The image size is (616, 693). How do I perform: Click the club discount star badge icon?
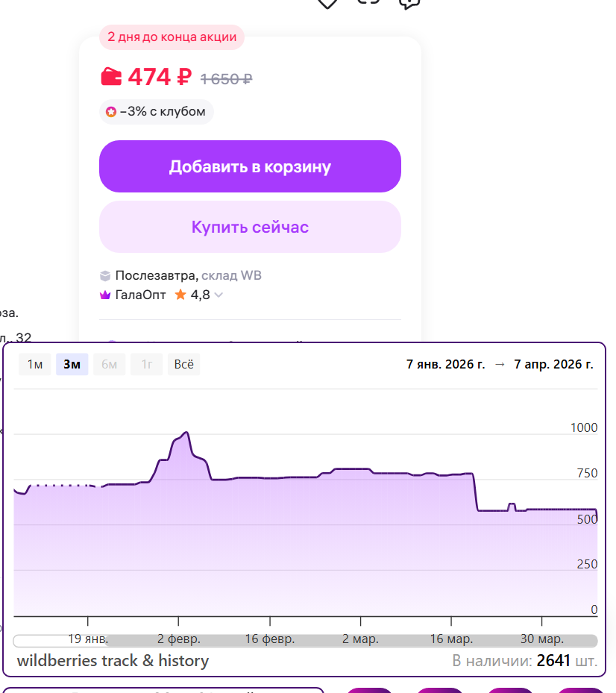pos(111,112)
